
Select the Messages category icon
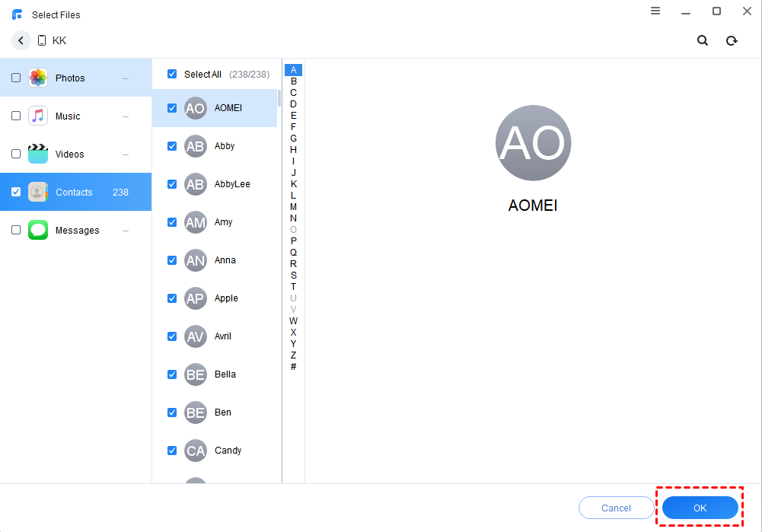(x=38, y=230)
